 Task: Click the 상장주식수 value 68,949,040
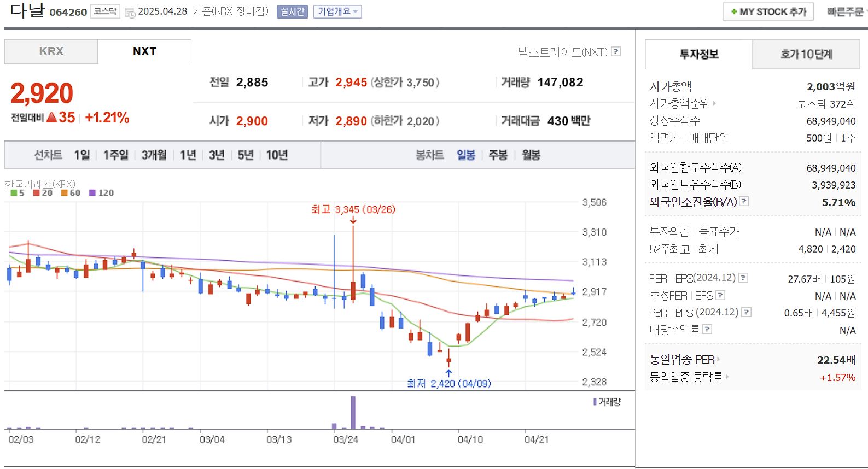[831, 121]
